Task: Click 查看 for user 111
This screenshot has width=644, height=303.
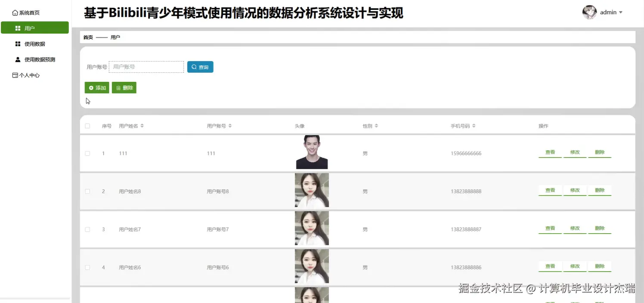Action: point(550,152)
